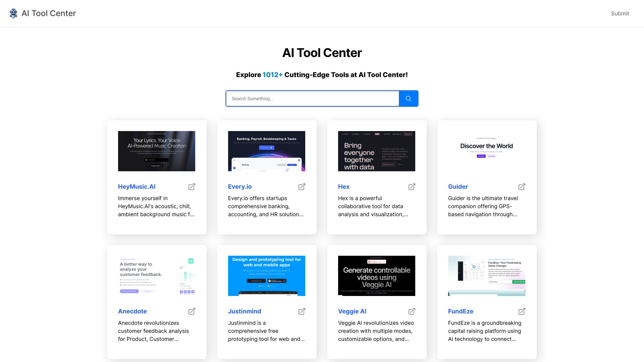Click the Submit link in top navigation

click(x=620, y=13)
